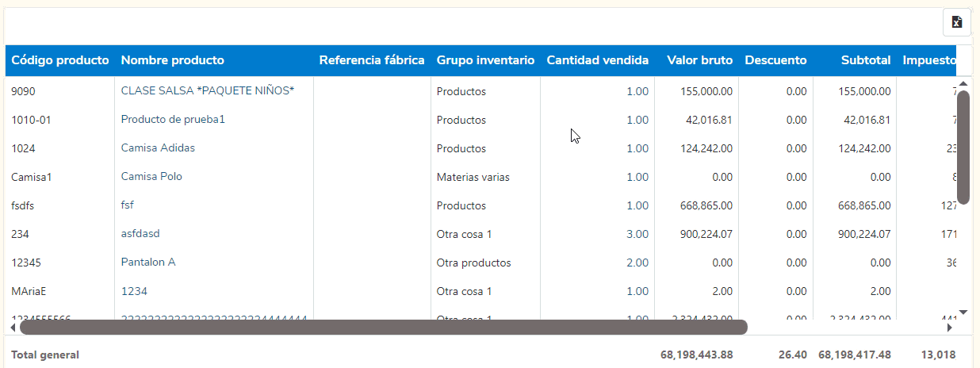Viewport: 980px width, 368px height.
Task: Click total discount 26.40
Action: [x=794, y=355]
